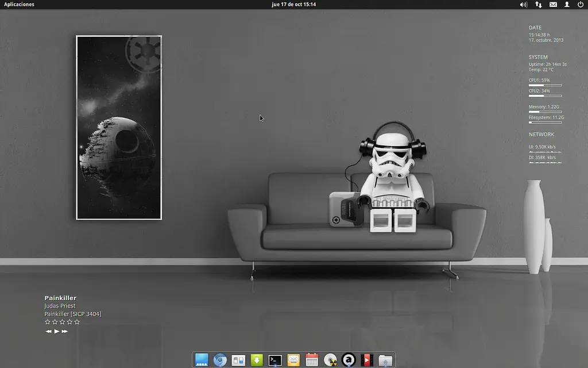Click the NETWORK widget heading
Screen dimensions: 588x368
coord(541,134)
